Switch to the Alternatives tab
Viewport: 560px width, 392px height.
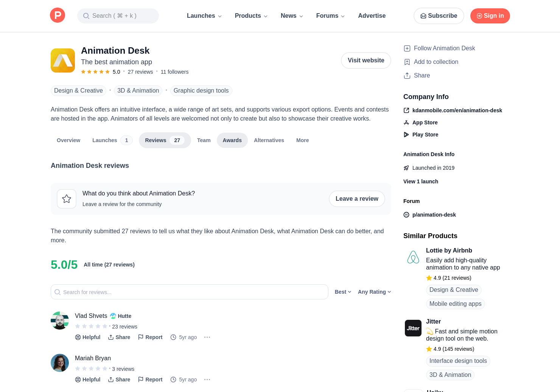pos(269,140)
